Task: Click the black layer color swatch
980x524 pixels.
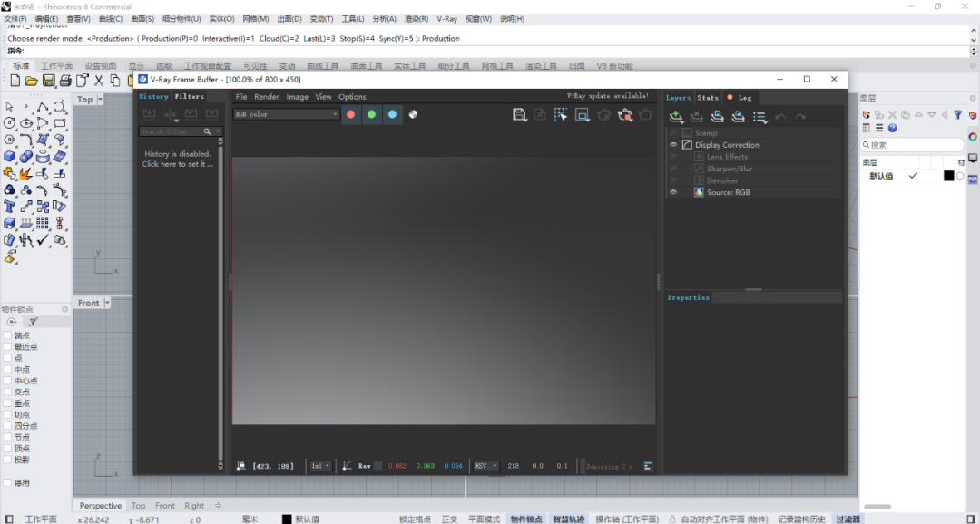Action: [x=949, y=176]
